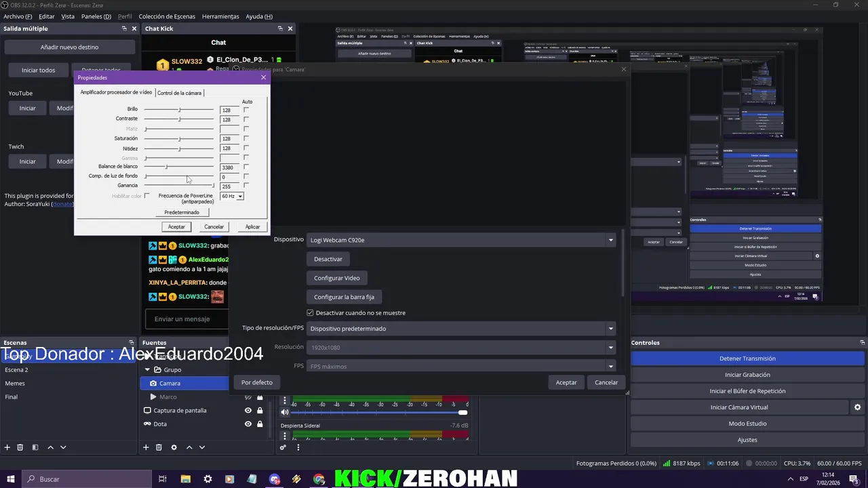The image size is (868, 488).
Task: Collapse the Grupo folder in Fuentes
Action: point(147,370)
